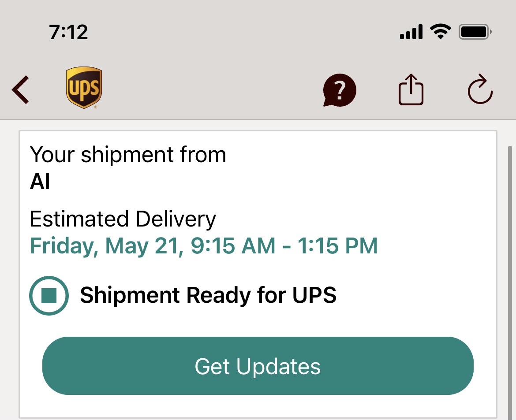Open the UPS shield logo
Viewport: 516px width, 420px height.
(84, 88)
